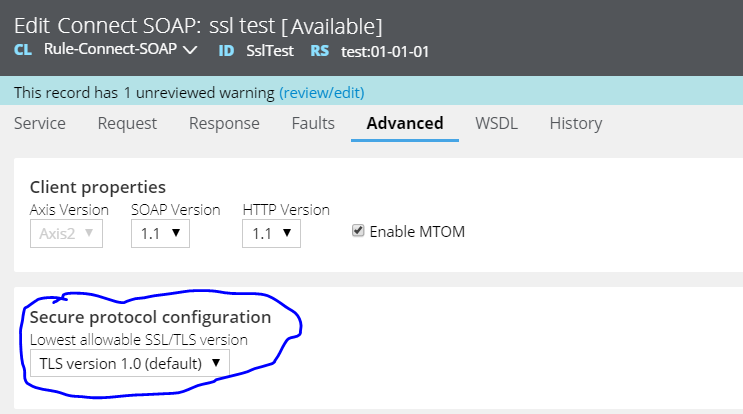Open the Axis Version dropdown
The image size is (743, 414).
tap(66, 233)
